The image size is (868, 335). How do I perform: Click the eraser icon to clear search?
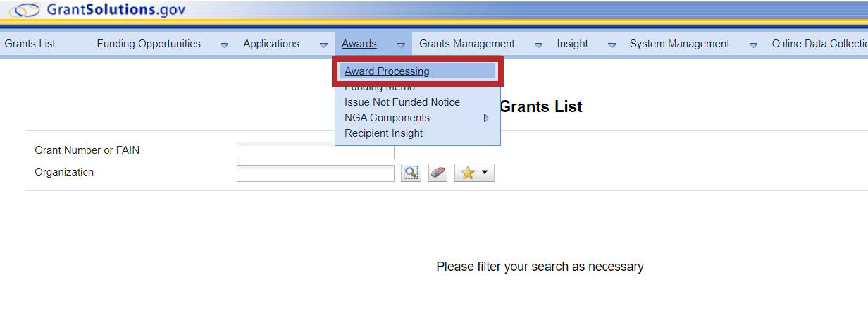point(438,173)
